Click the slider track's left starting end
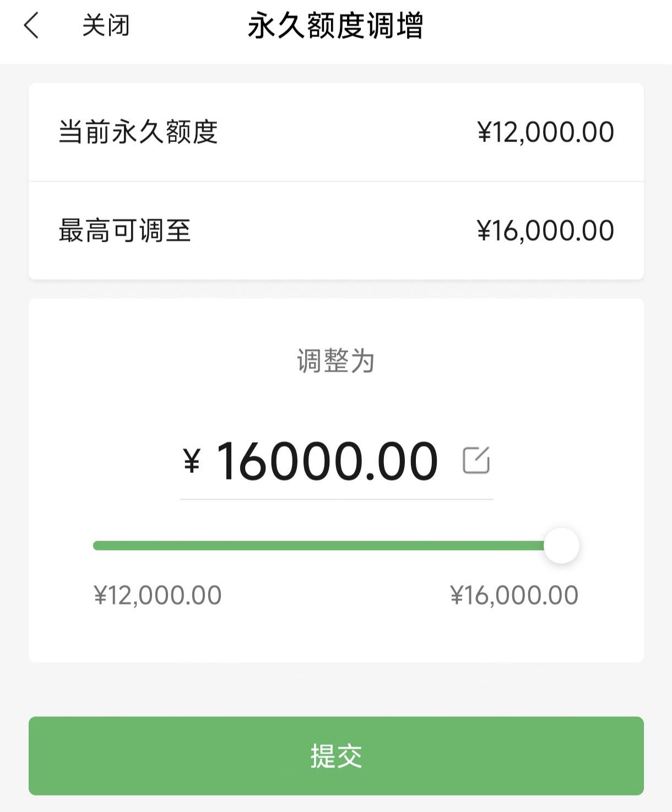 [x=97, y=546]
